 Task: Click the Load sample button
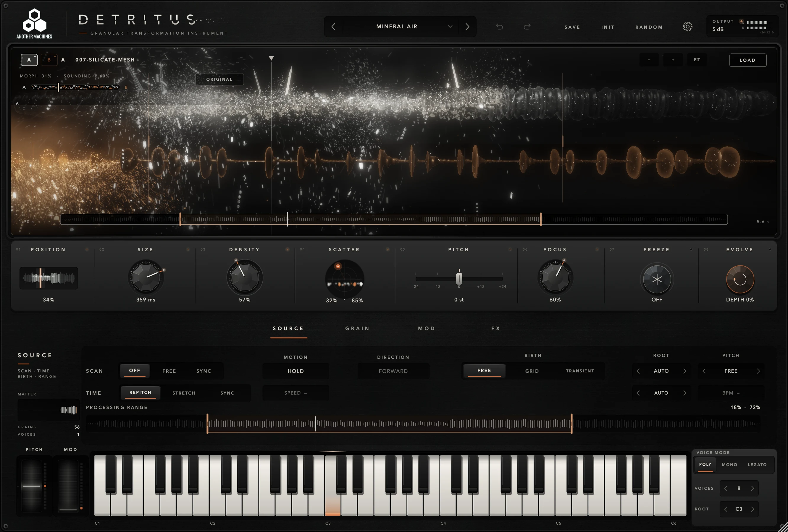coord(748,60)
